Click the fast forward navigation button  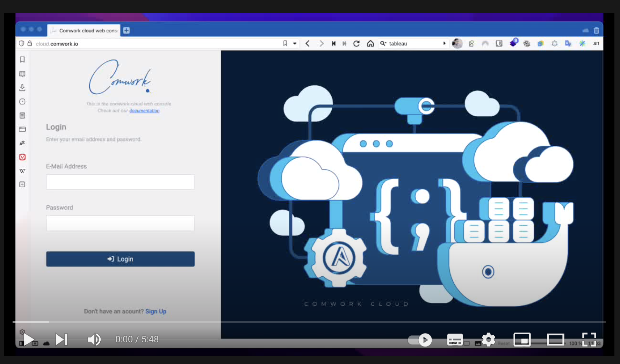[344, 43]
